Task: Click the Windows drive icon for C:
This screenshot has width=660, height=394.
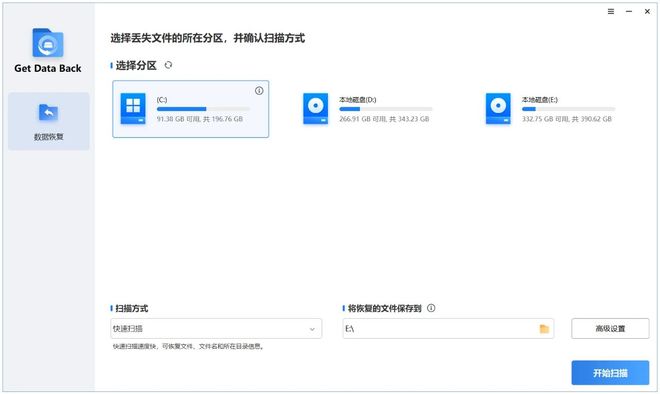Action: coord(133,109)
